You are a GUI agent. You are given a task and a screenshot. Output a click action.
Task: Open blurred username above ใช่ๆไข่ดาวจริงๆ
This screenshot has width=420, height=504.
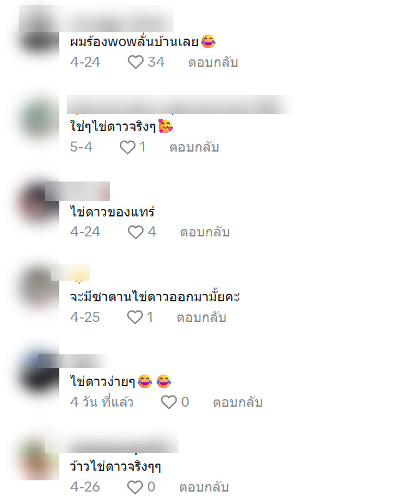(x=180, y=104)
